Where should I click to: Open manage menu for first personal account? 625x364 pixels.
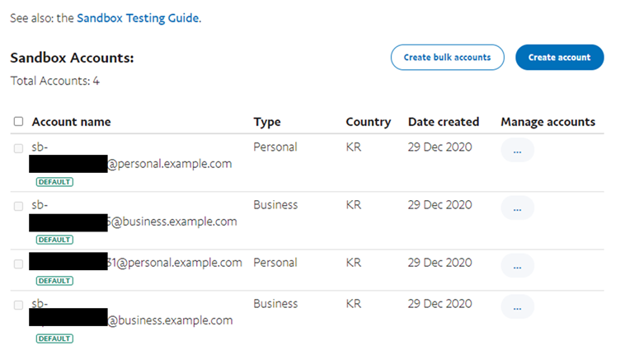pos(517,151)
